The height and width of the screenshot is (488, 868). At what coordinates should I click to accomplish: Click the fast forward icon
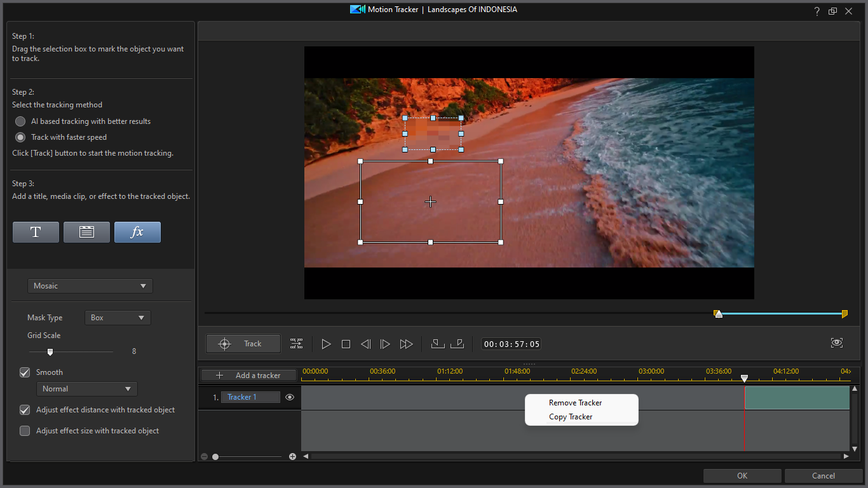pyautogui.click(x=406, y=344)
